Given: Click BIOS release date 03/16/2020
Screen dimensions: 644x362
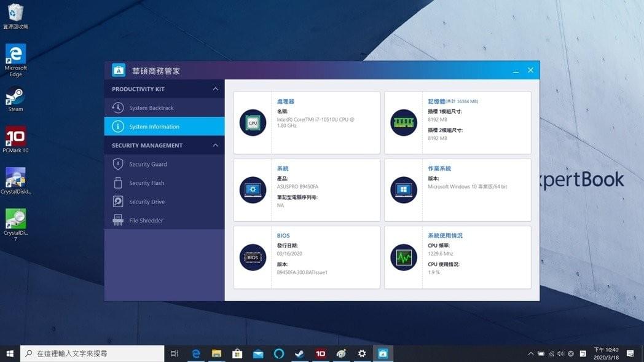Looking at the screenshot, I should pyautogui.click(x=289, y=254).
